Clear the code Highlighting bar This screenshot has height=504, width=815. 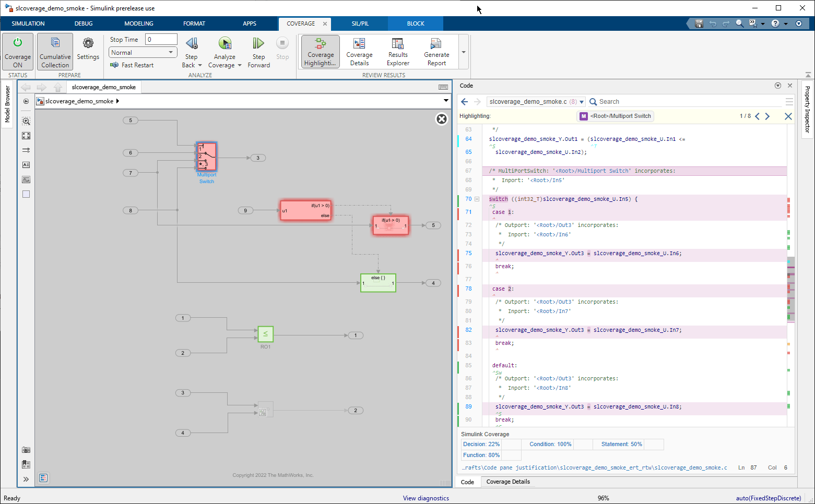pyautogui.click(x=788, y=116)
